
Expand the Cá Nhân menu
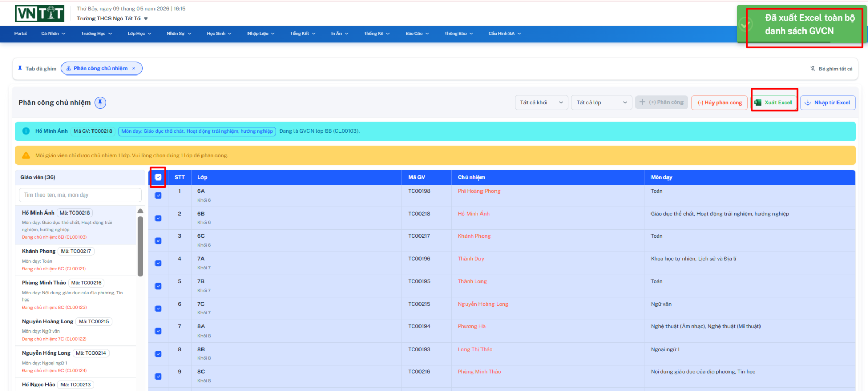click(53, 33)
